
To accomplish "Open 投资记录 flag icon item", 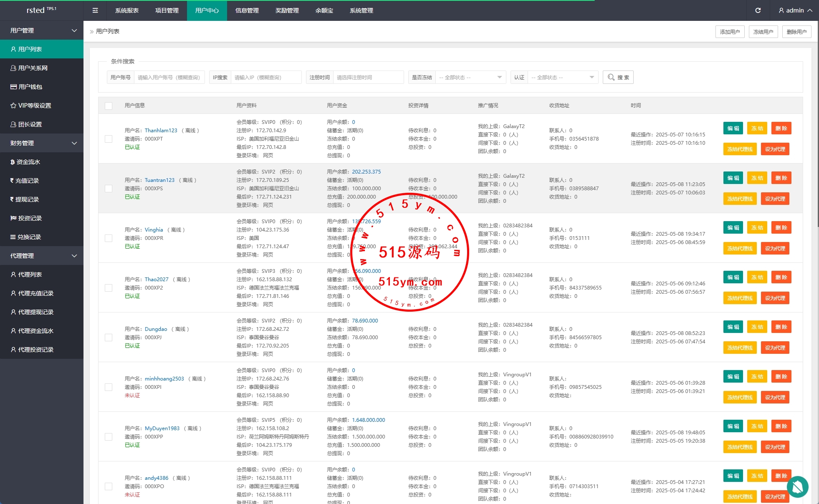I will coord(30,218).
